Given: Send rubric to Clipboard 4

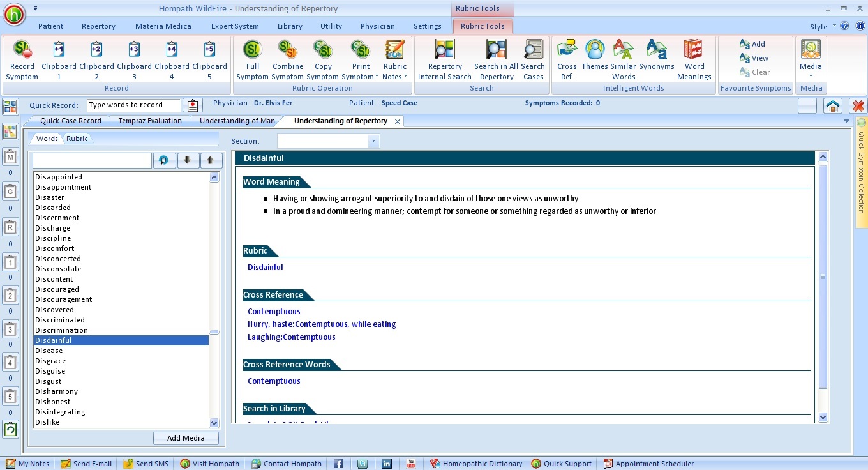Looking at the screenshot, I should click(172, 60).
